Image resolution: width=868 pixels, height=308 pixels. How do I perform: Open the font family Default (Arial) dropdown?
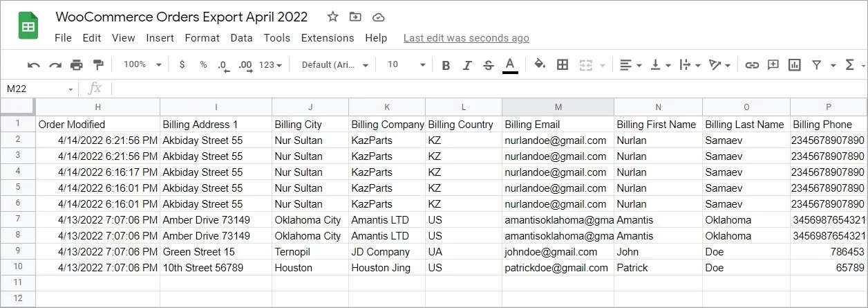pyautogui.click(x=334, y=64)
